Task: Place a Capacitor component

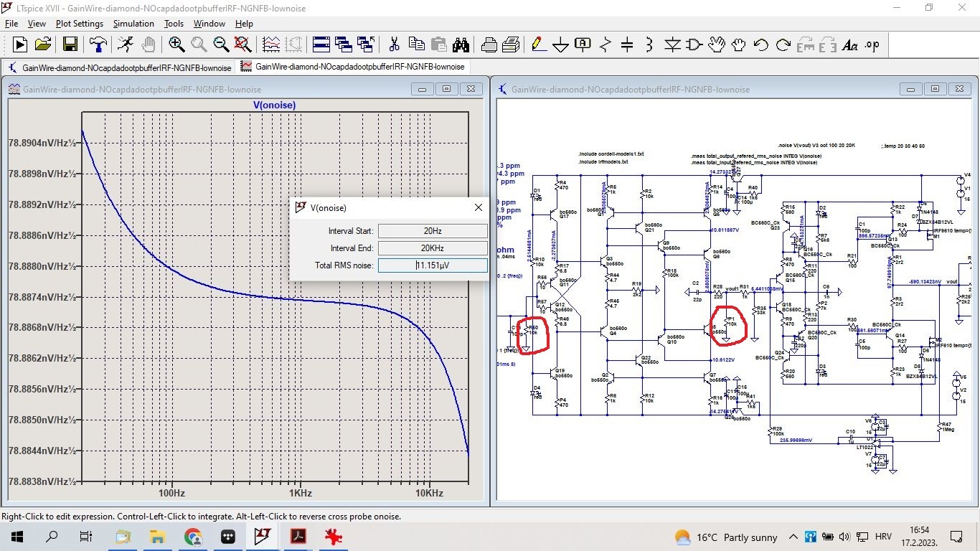Action: (x=627, y=44)
